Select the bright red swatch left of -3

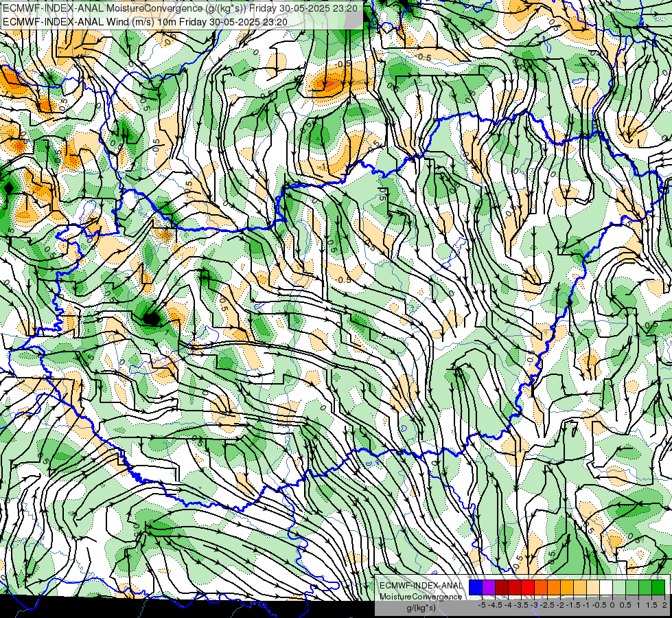pyautogui.click(x=528, y=587)
